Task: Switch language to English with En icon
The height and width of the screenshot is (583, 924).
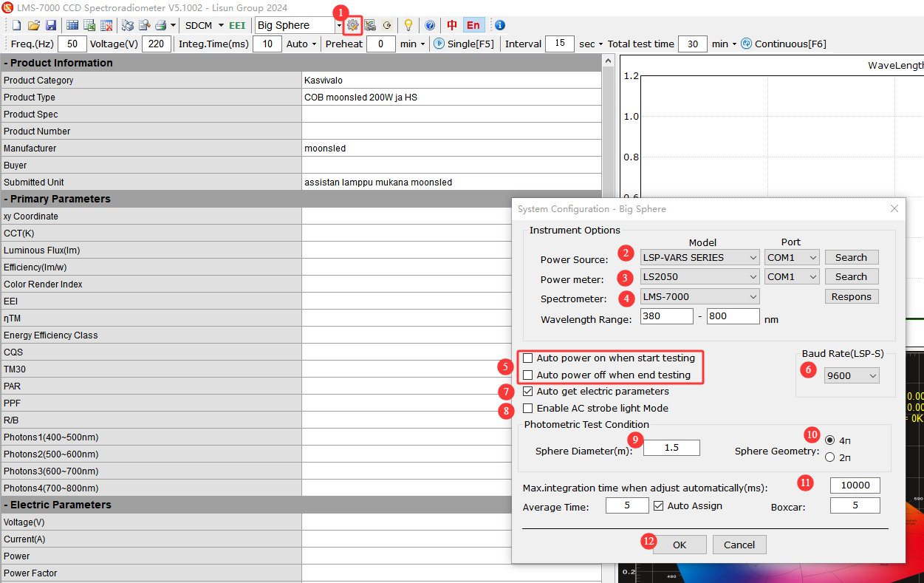Action: tap(473, 25)
